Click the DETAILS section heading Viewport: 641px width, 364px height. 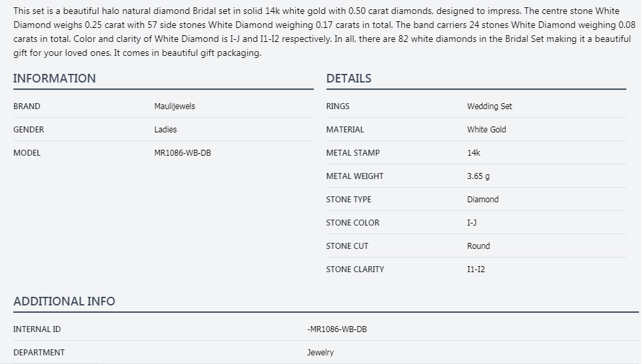(348, 79)
